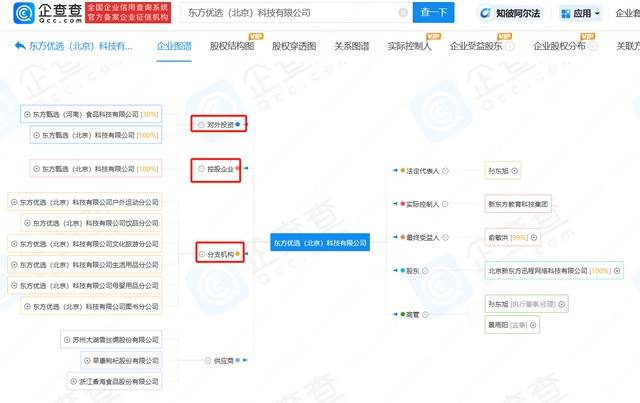Screen dimensions: 640x403
Task: Click the circle icon after 孙东旭 [执行董事,经理]
Action: (562, 304)
